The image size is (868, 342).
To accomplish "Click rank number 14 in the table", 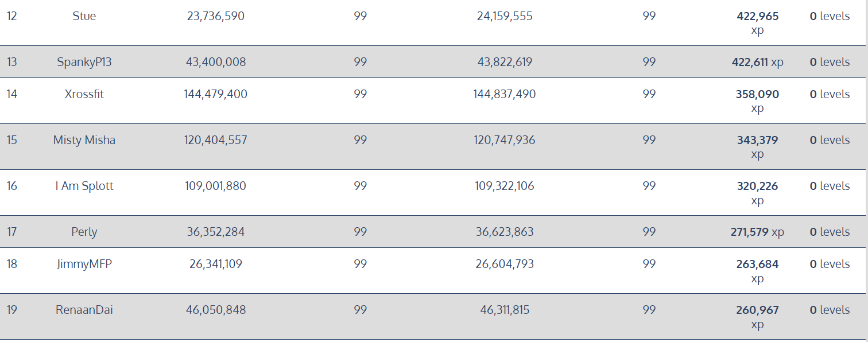I will click(x=12, y=94).
